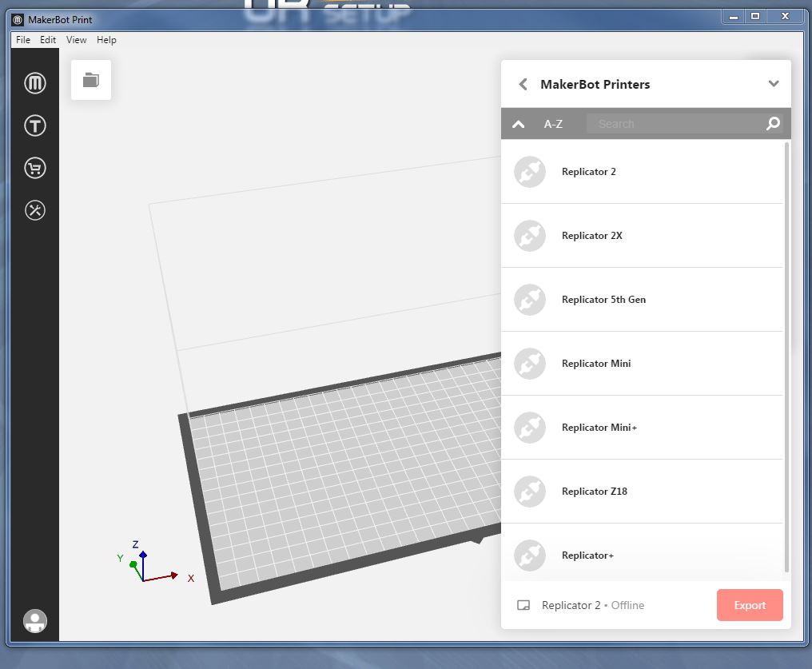Open the File menu
Screen dimensions: 812x669
[22, 39]
